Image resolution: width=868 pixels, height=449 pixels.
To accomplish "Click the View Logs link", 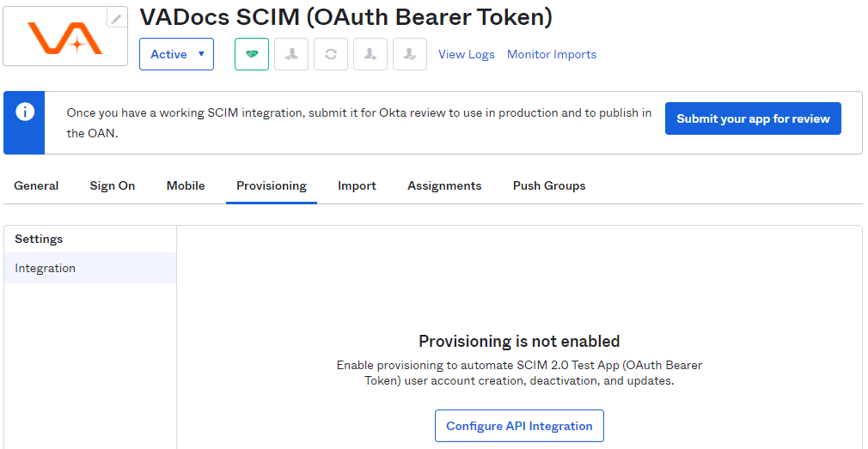I will point(467,54).
